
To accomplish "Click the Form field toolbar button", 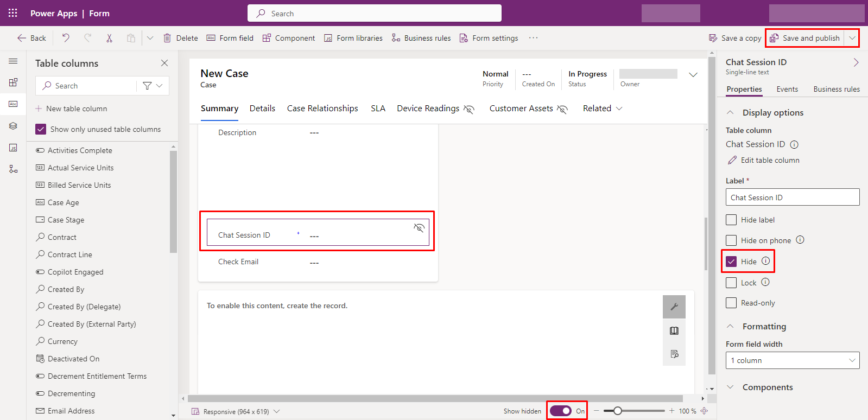I will [230, 38].
